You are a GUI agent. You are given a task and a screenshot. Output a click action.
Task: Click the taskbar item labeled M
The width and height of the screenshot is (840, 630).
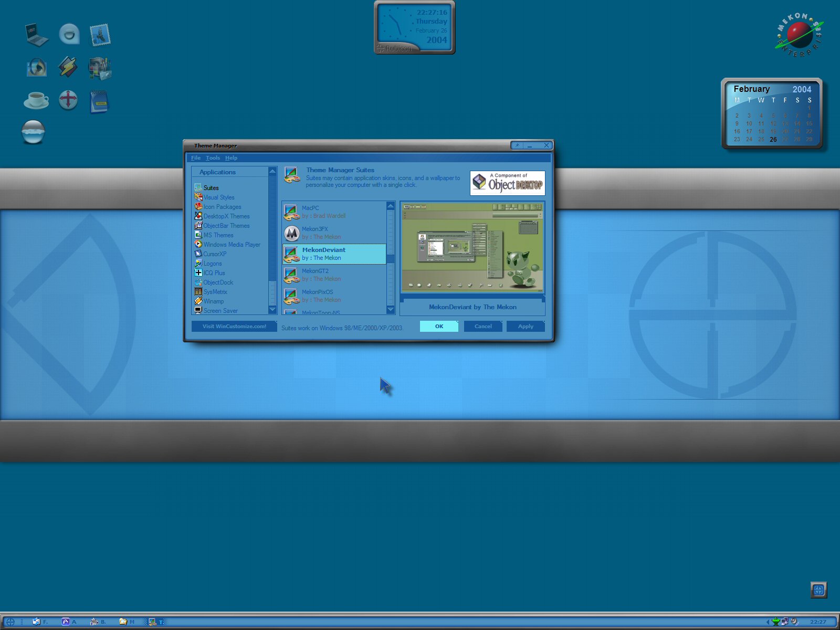pyautogui.click(x=127, y=622)
